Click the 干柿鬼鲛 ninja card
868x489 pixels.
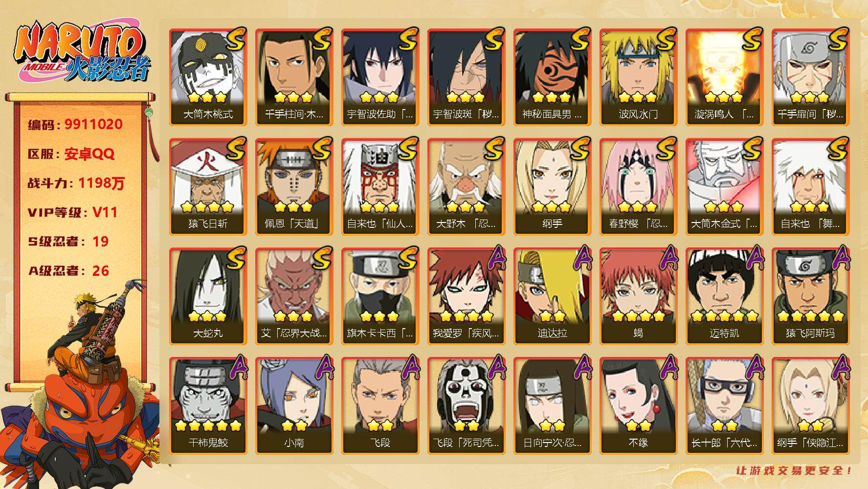coord(208,406)
